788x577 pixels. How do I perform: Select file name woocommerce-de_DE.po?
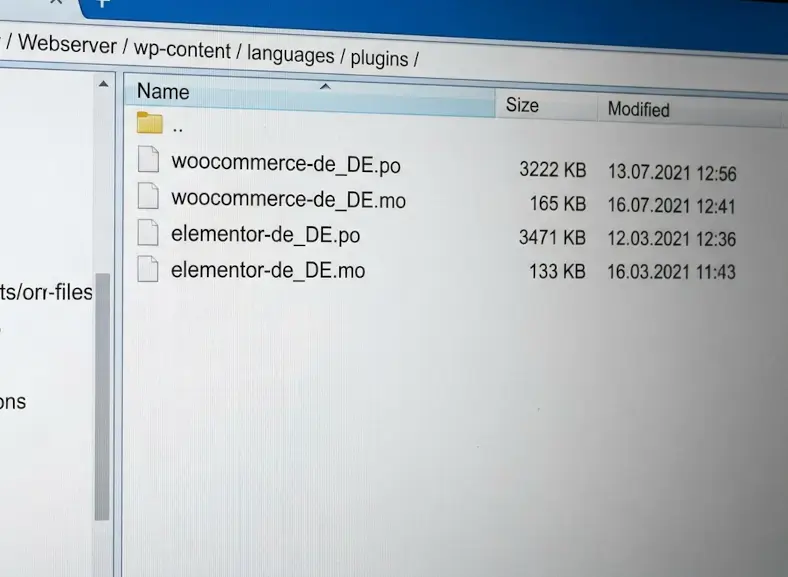pyautogui.click(x=285, y=164)
